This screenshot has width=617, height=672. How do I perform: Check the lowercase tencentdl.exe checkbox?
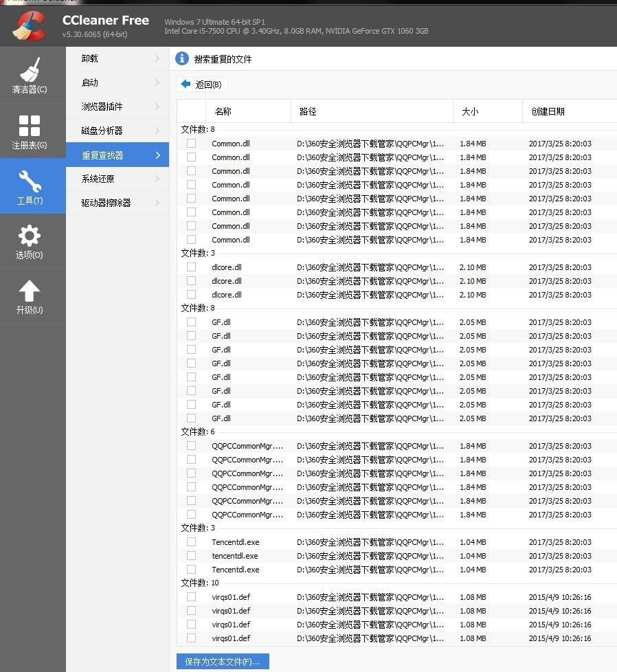coord(191,555)
